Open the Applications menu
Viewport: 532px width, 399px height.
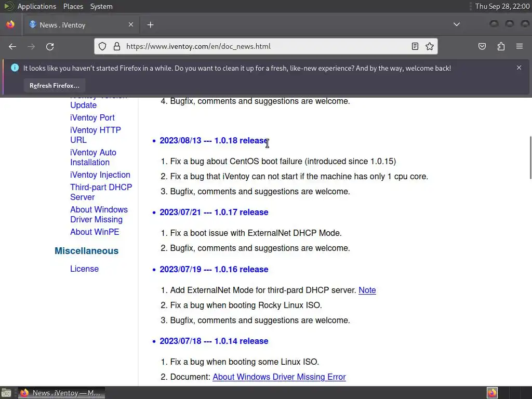point(37,6)
